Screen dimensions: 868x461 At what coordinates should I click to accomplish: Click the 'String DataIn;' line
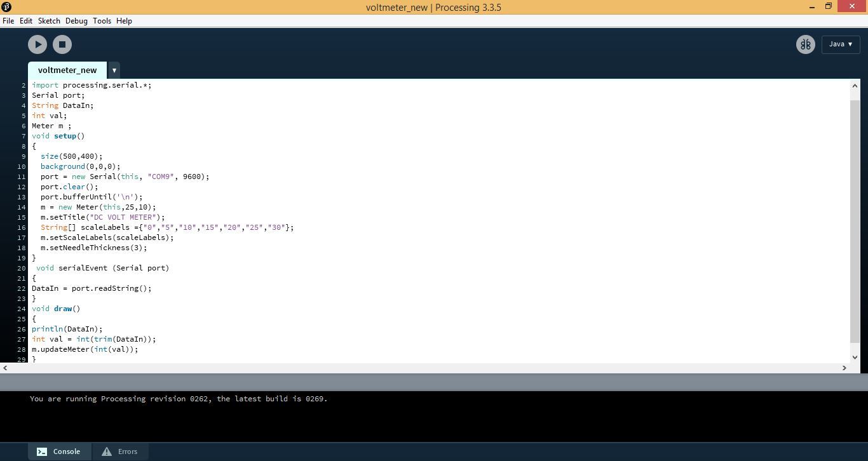62,105
